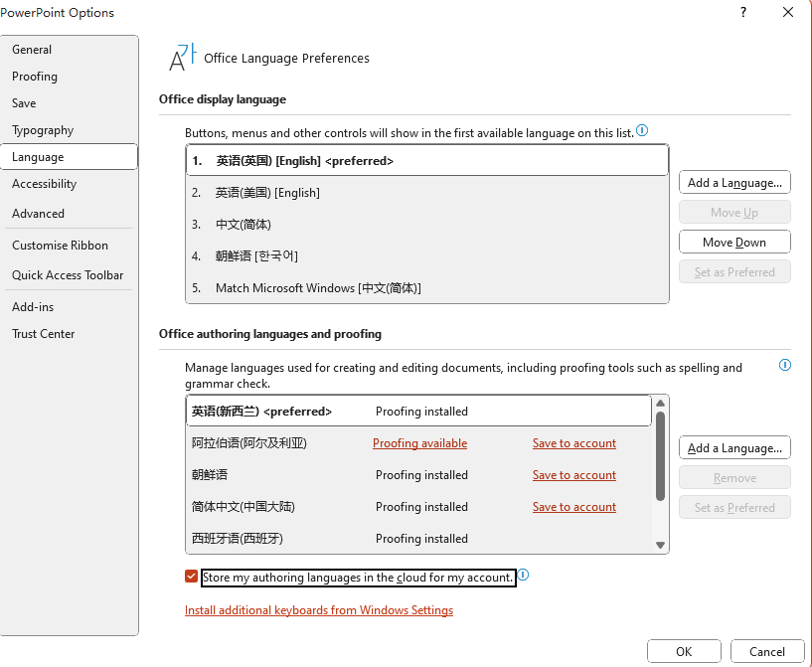The height and width of the screenshot is (667, 812).
Task: Click authoring list scrollbar up arrow
Action: pyautogui.click(x=660, y=403)
